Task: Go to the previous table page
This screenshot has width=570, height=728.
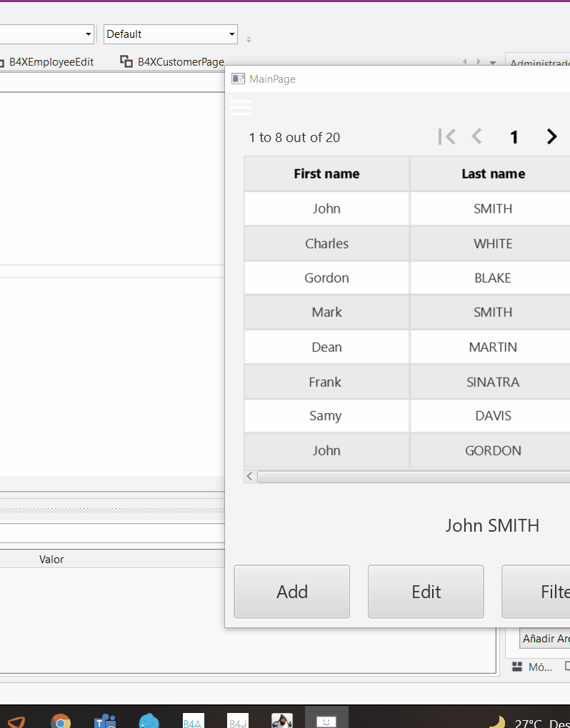Action: click(476, 136)
